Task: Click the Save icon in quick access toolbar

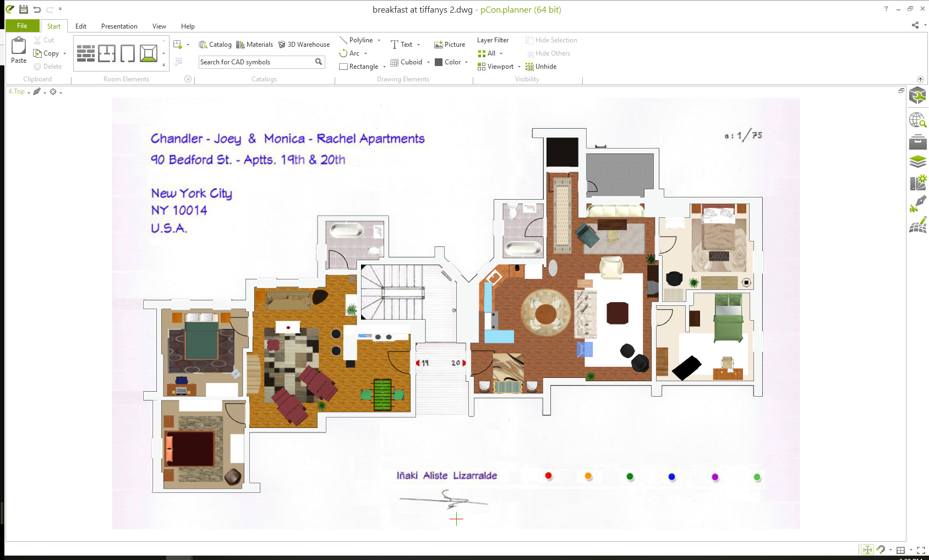Action: pyautogui.click(x=24, y=9)
